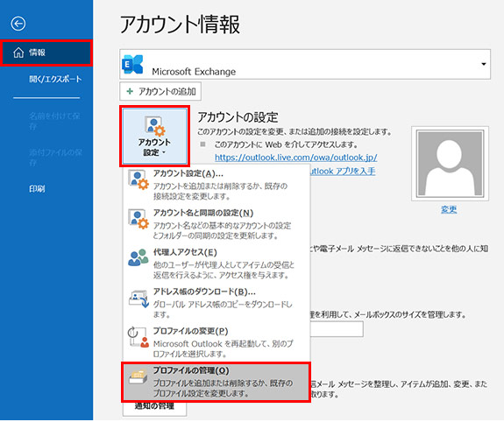Click the アカウントの追加 button
The width and height of the screenshot is (504, 429).
(x=160, y=92)
